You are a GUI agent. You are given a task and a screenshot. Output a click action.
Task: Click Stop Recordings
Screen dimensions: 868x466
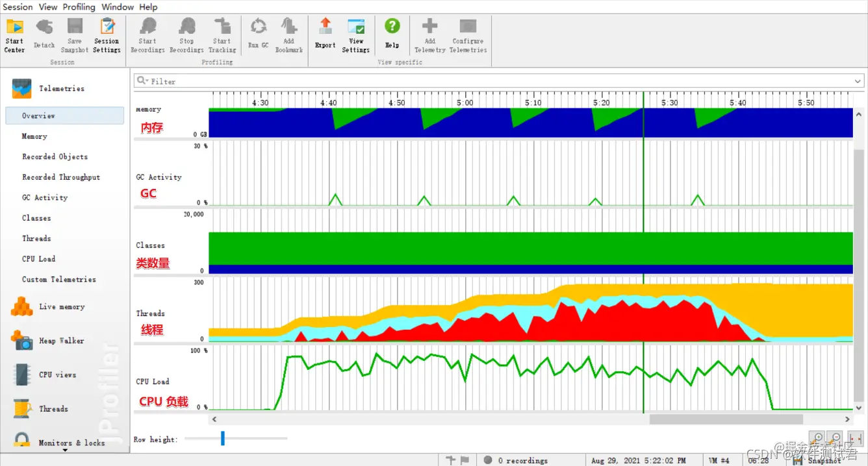pyautogui.click(x=186, y=35)
